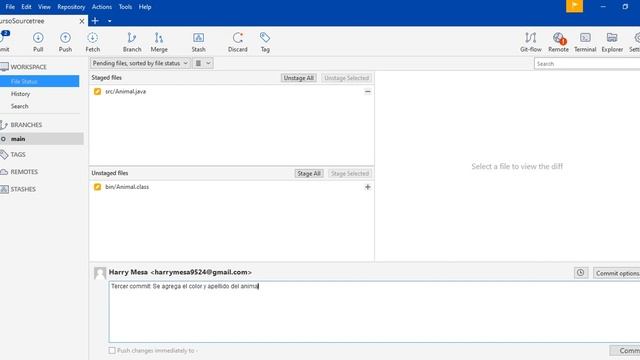Open the Merge tool

(x=159, y=42)
